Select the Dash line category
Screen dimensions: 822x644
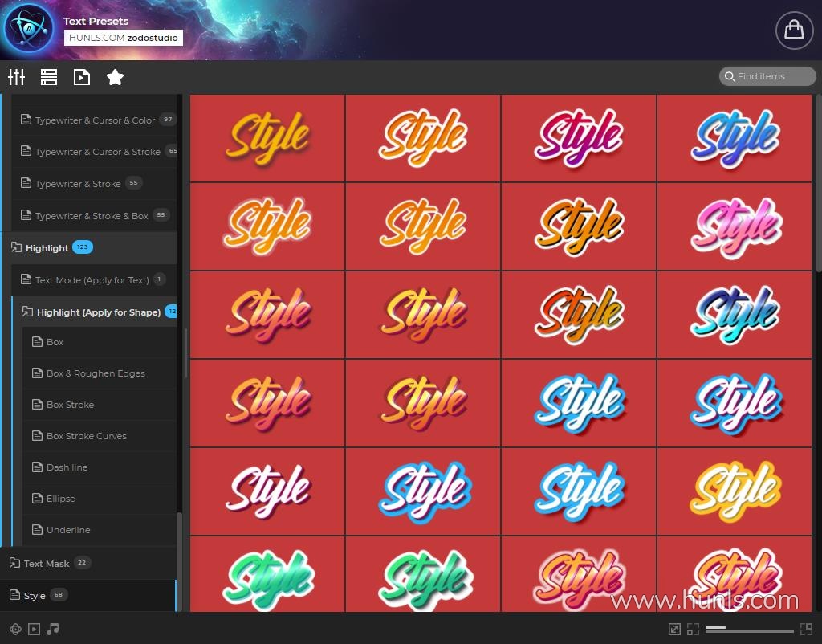[100, 467]
